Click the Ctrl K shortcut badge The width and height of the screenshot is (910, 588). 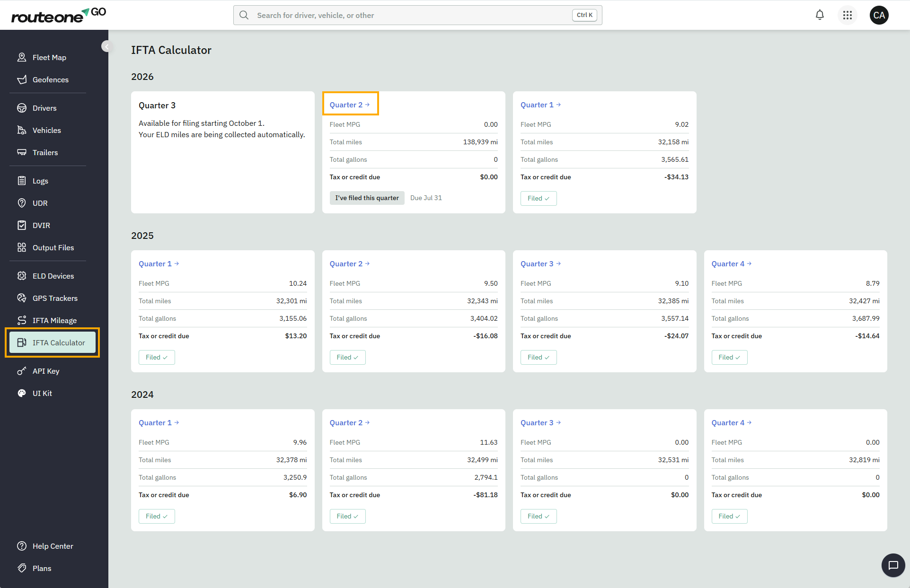[x=584, y=15]
